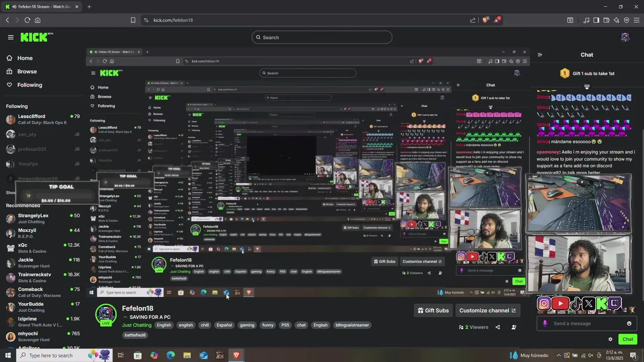Click the share stream icon
The height and width of the screenshot is (362, 644).
(498, 327)
